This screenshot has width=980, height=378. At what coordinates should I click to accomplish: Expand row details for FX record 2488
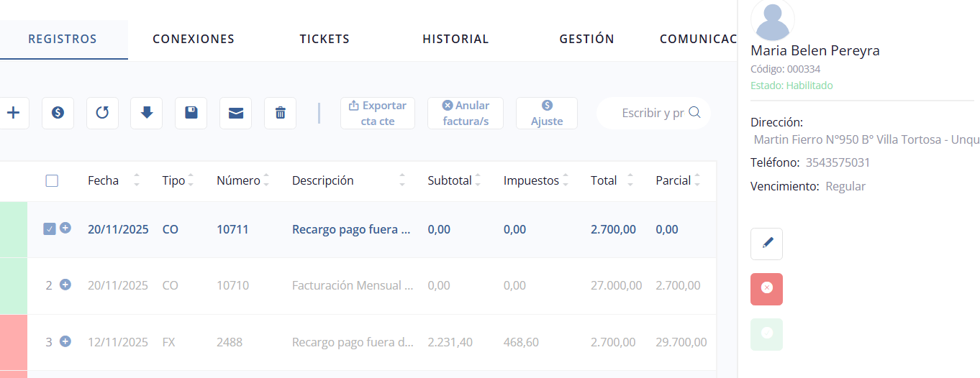pyautogui.click(x=65, y=341)
